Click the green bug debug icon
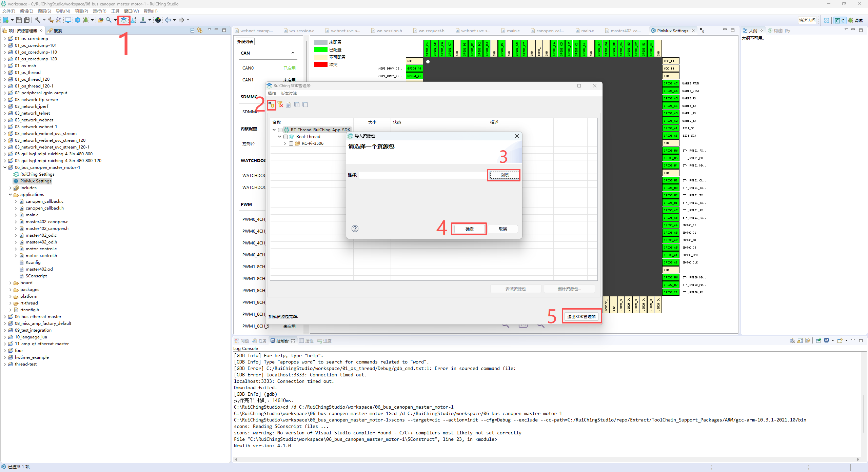The width and height of the screenshot is (868, 472). coord(86,20)
